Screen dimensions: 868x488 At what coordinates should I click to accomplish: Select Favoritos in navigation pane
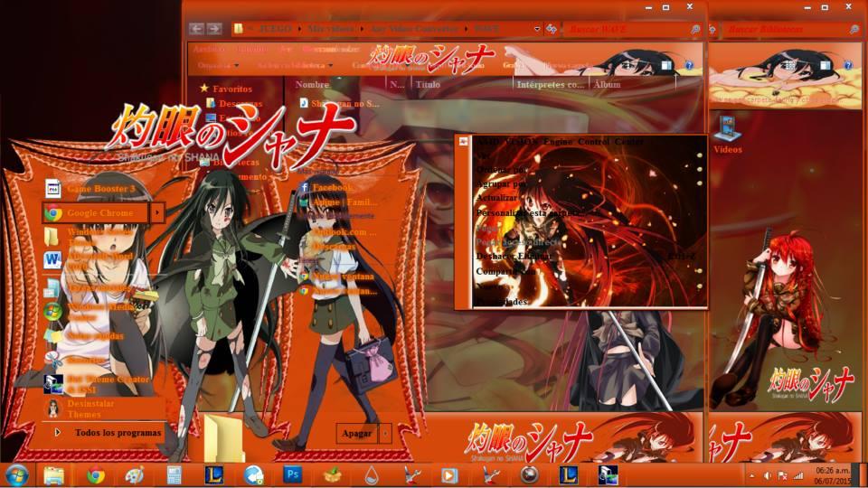pyautogui.click(x=226, y=89)
